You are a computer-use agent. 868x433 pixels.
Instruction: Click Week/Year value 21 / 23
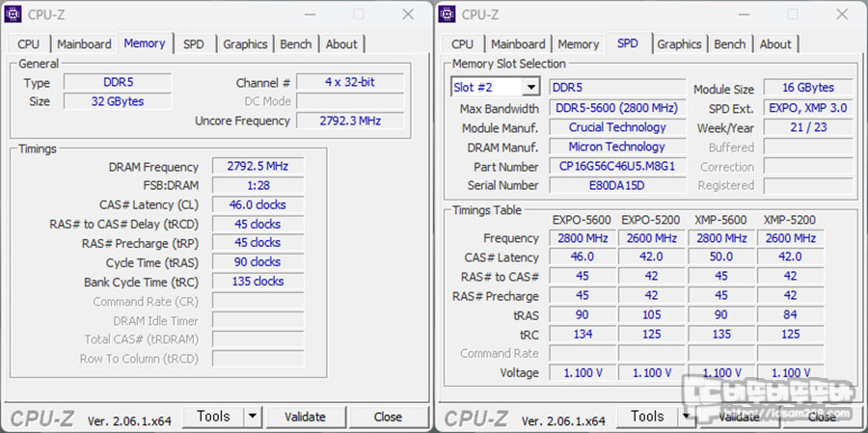coord(808,127)
